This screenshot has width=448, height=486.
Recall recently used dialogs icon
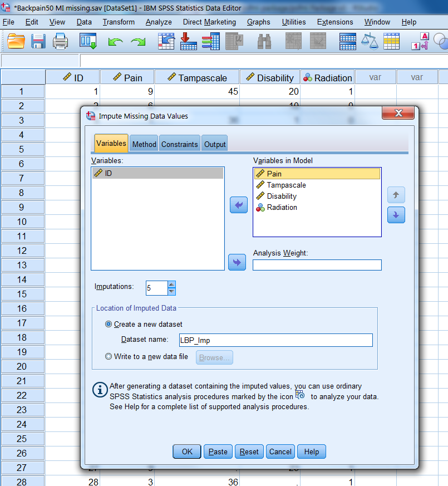tap(88, 41)
